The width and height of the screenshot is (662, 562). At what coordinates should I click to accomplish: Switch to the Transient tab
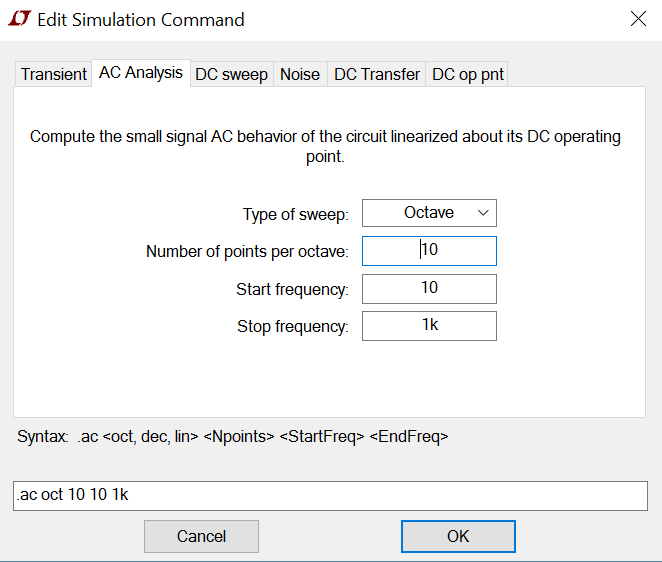pyautogui.click(x=54, y=74)
